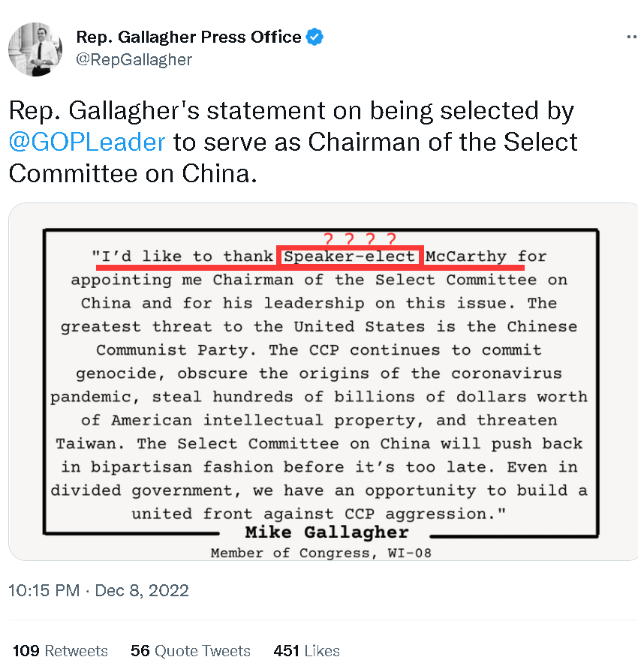The height and width of the screenshot is (672, 638).
Task: View the 109 Retweets list
Action: 60,650
